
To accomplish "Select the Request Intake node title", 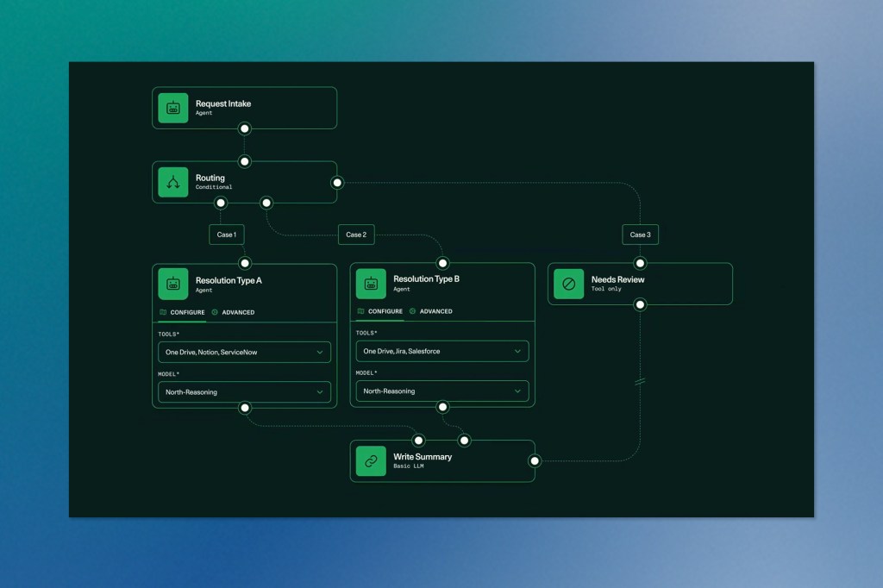I will pos(223,103).
